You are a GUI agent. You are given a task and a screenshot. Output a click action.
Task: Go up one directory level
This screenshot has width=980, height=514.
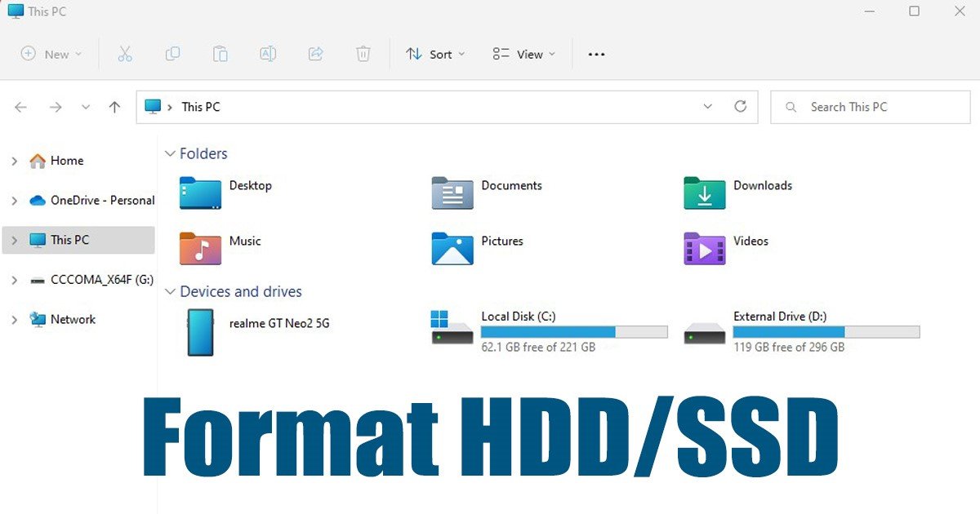pyautogui.click(x=114, y=107)
